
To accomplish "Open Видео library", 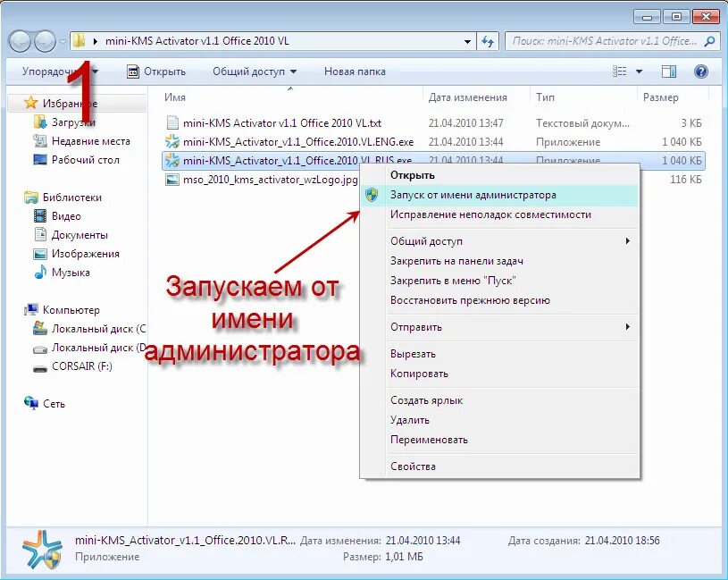I will point(66,216).
